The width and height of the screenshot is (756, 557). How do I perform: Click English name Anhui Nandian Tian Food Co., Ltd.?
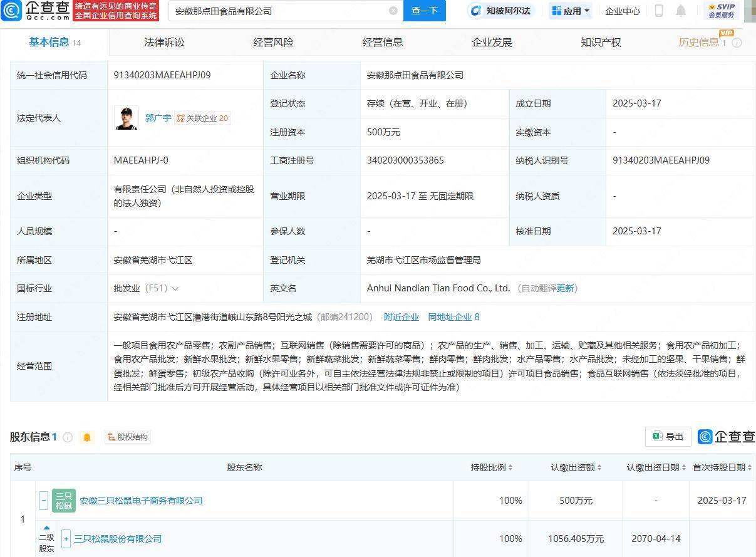438,288
